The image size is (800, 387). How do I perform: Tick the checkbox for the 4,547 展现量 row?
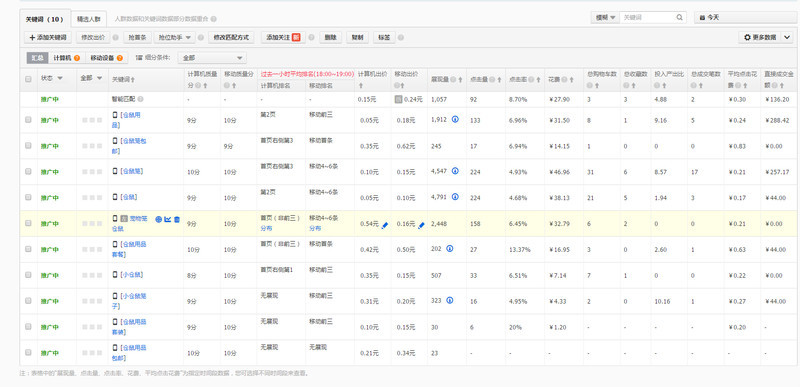coord(28,171)
